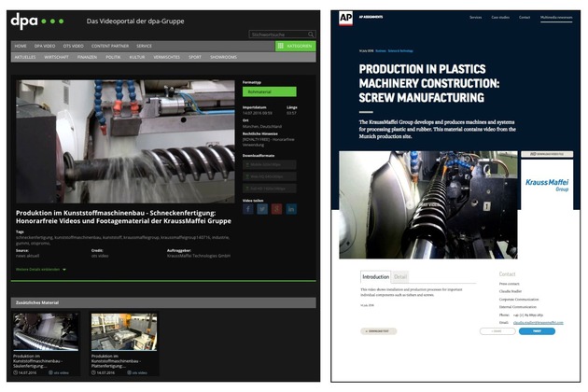Click the DOWNLOAD TEXT button
Screen dimensions: 588x392
pos(378,331)
